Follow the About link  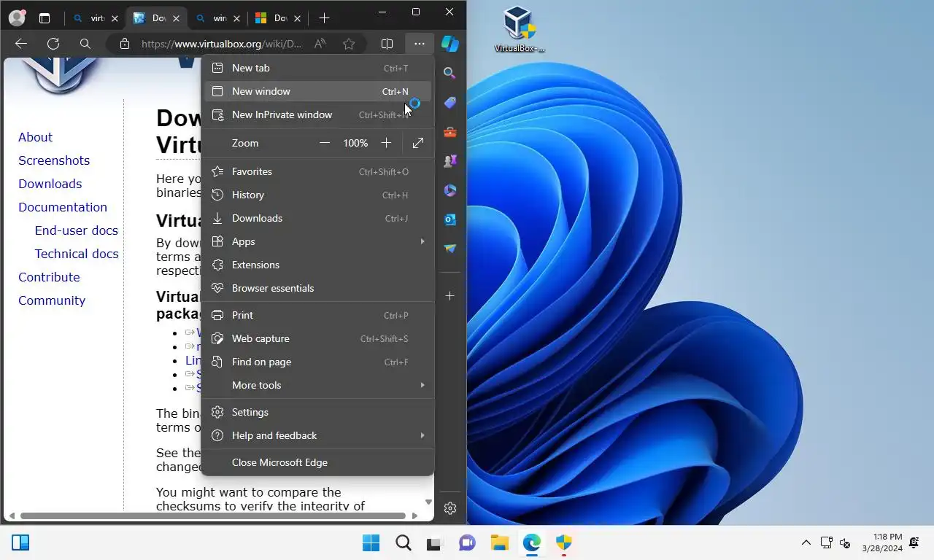click(35, 137)
